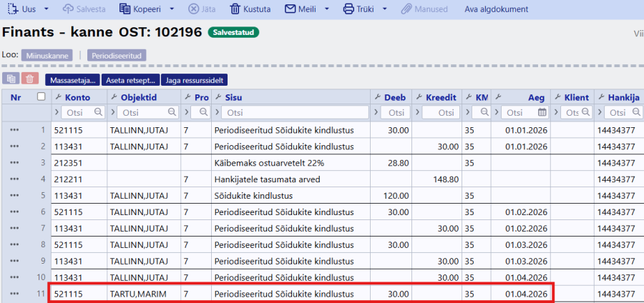Click the Periodiseeritud button
The image size is (644, 303).
117,55
